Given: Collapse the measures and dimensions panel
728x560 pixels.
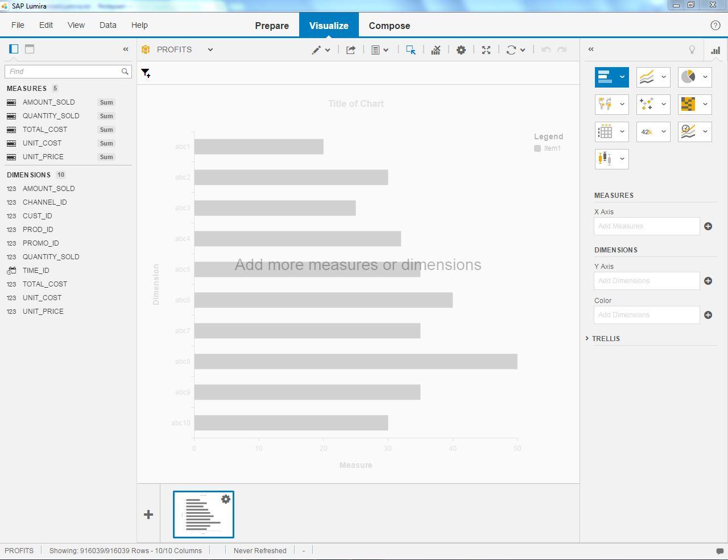Looking at the screenshot, I should [x=126, y=49].
